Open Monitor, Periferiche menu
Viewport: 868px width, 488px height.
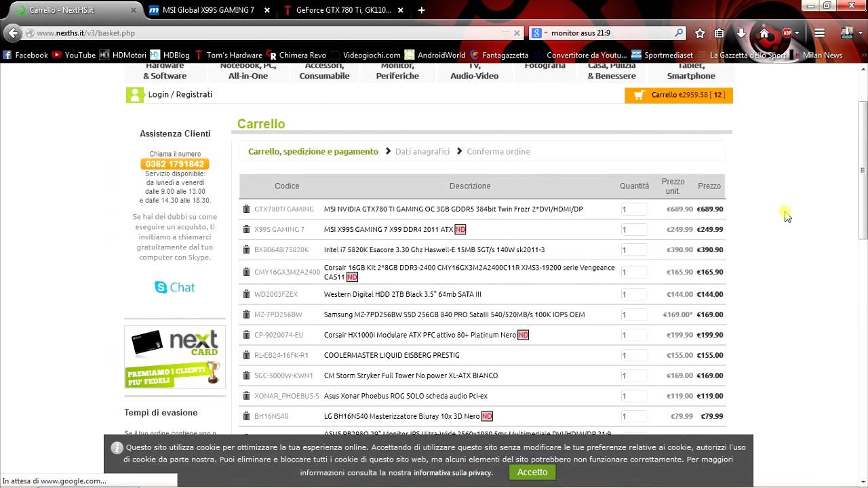[x=397, y=70]
